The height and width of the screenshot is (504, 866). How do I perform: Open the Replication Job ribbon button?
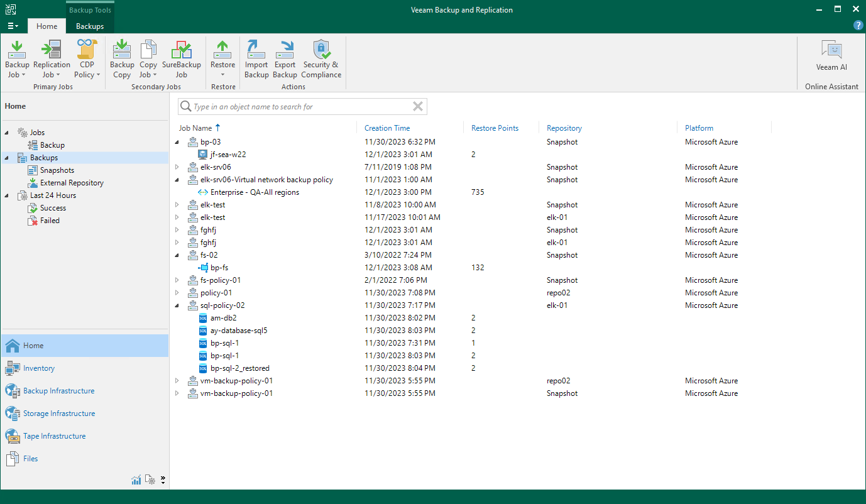click(x=52, y=58)
